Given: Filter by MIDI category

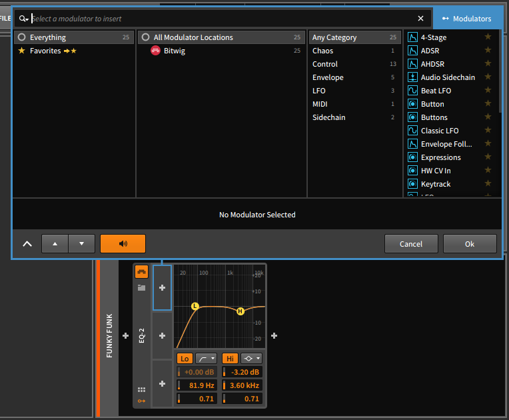Looking at the screenshot, I should pyautogui.click(x=354, y=104).
